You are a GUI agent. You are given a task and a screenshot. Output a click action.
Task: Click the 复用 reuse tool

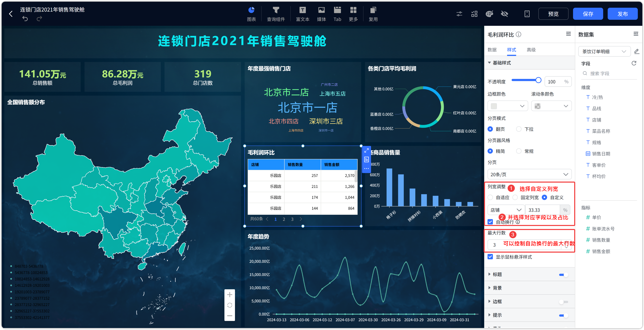point(373,14)
